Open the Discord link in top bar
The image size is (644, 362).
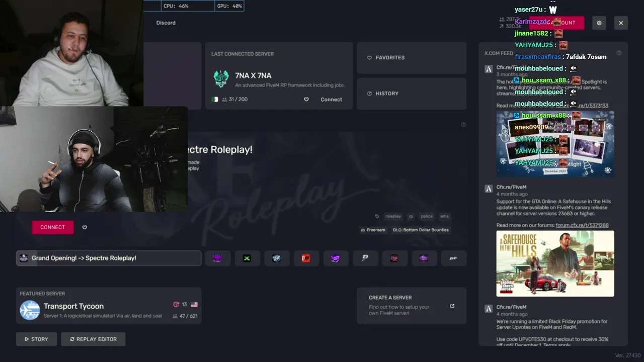[x=166, y=23]
